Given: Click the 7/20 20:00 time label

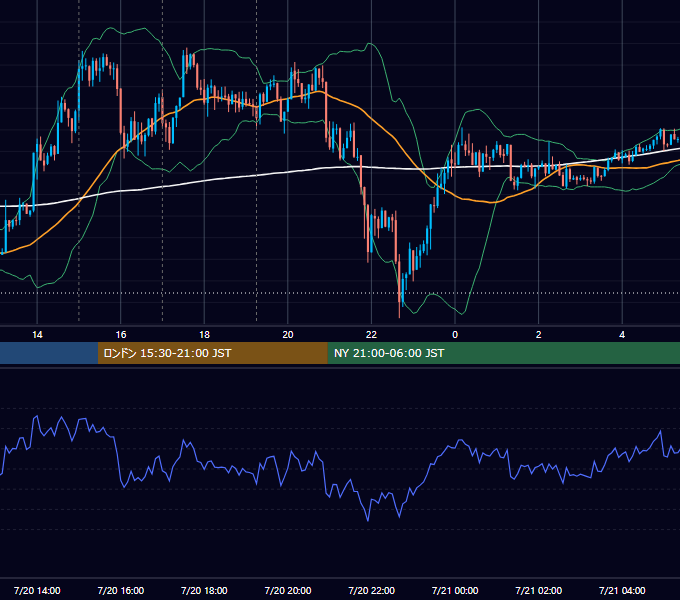Looking at the screenshot, I should 288,590.
